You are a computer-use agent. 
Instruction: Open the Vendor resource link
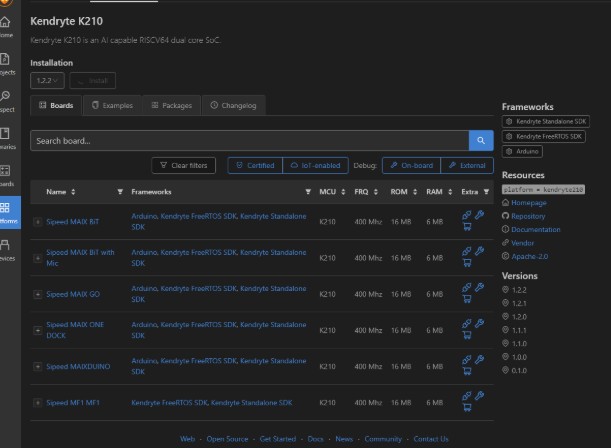(x=523, y=243)
